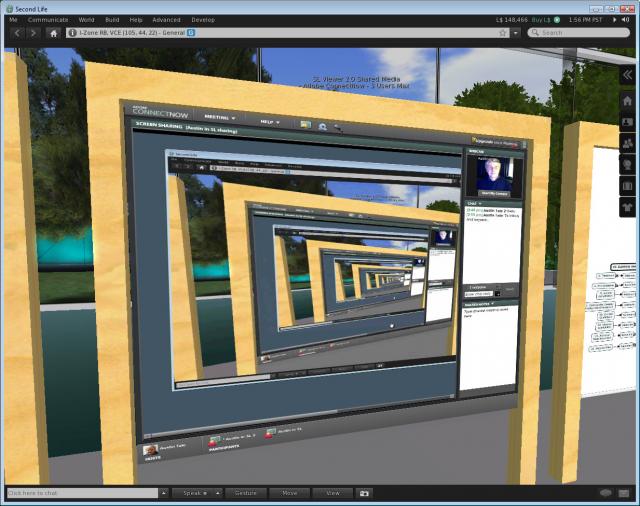Click the nearby chat input field
Screen dimensions: 640x506
(x=82, y=493)
